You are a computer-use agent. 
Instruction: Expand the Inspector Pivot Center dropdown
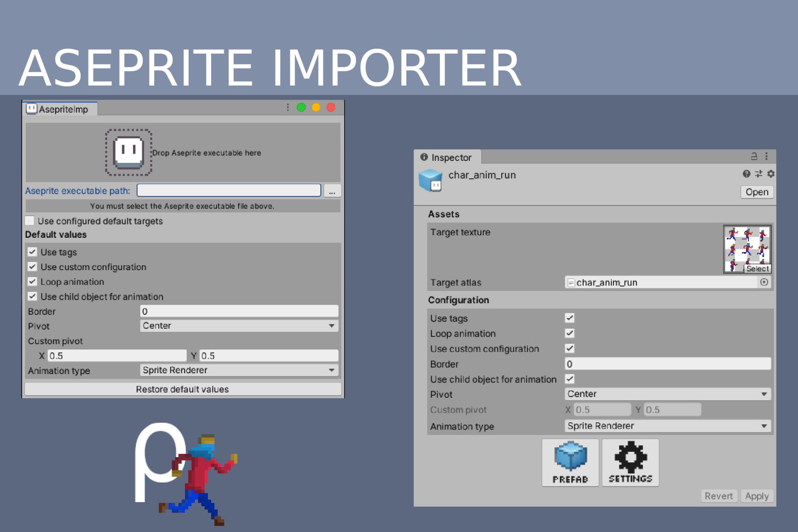pyautogui.click(x=668, y=394)
